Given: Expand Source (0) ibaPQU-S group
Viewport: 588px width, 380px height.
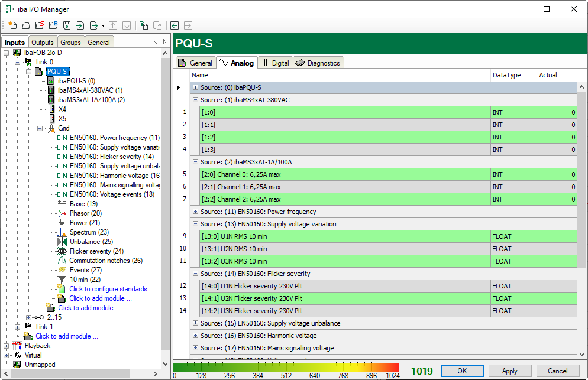Looking at the screenshot, I should (195, 87).
